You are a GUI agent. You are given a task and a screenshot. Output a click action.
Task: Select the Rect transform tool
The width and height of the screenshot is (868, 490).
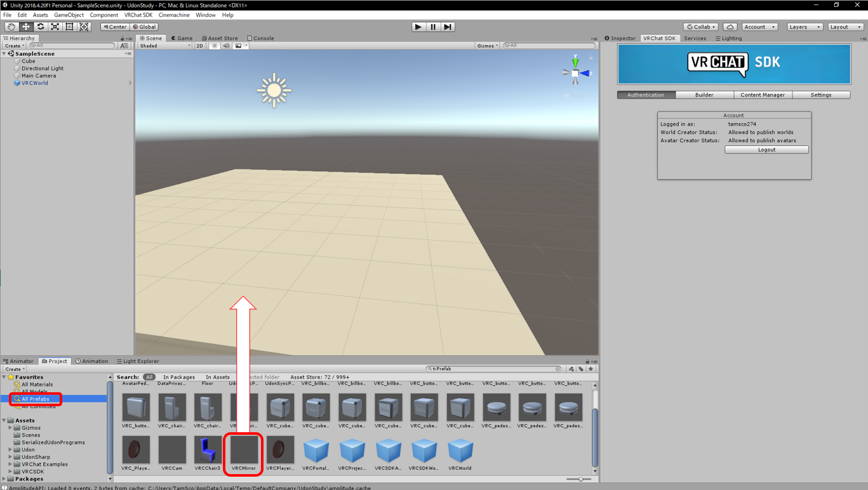pyautogui.click(x=70, y=27)
